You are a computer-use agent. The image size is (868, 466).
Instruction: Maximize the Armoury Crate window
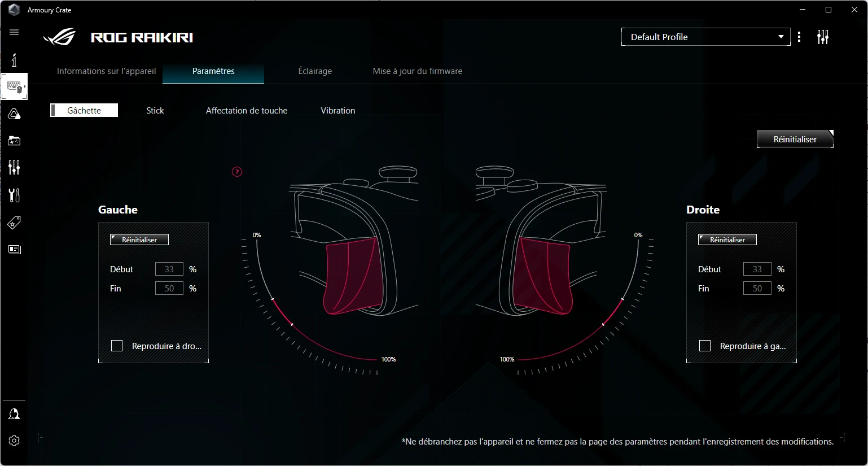pyautogui.click(x=828, y=10)
